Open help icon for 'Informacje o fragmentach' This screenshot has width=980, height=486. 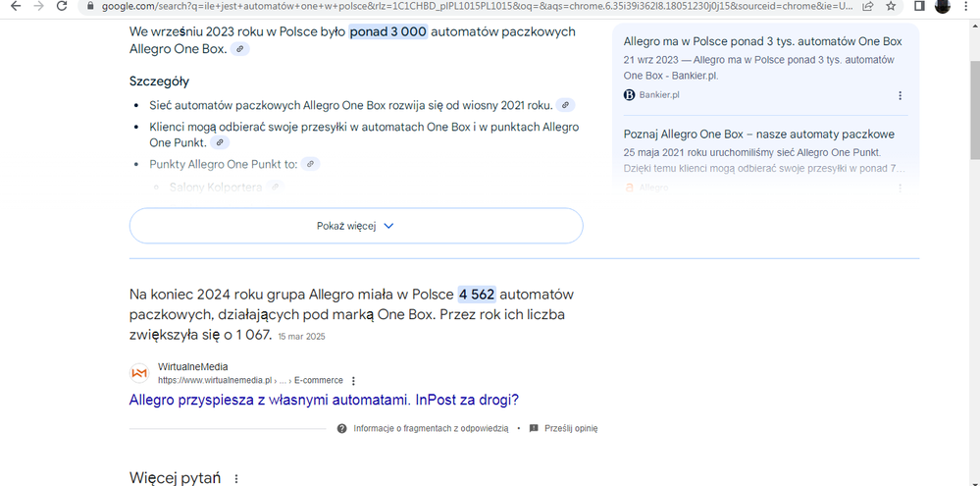coord(342,428)
